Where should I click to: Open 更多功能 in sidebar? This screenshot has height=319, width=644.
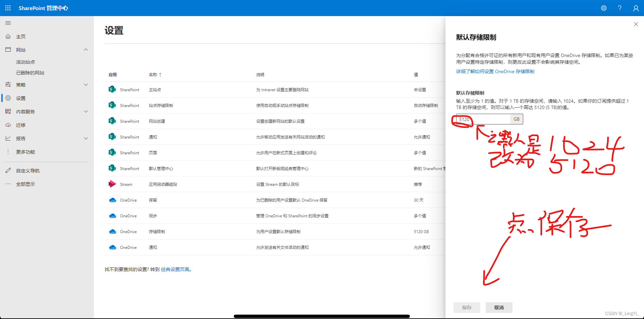[x=25, y=152]
